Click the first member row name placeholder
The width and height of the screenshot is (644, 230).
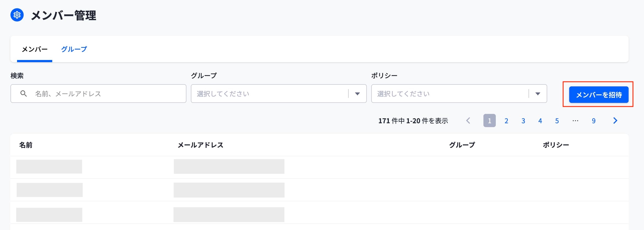click(49, 166)
